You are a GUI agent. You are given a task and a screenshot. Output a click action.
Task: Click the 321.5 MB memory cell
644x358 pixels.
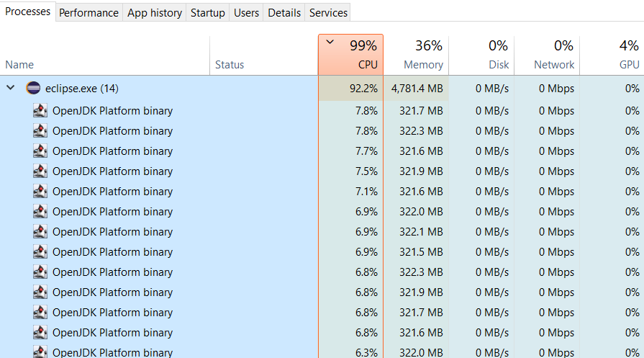pos(416,252)
